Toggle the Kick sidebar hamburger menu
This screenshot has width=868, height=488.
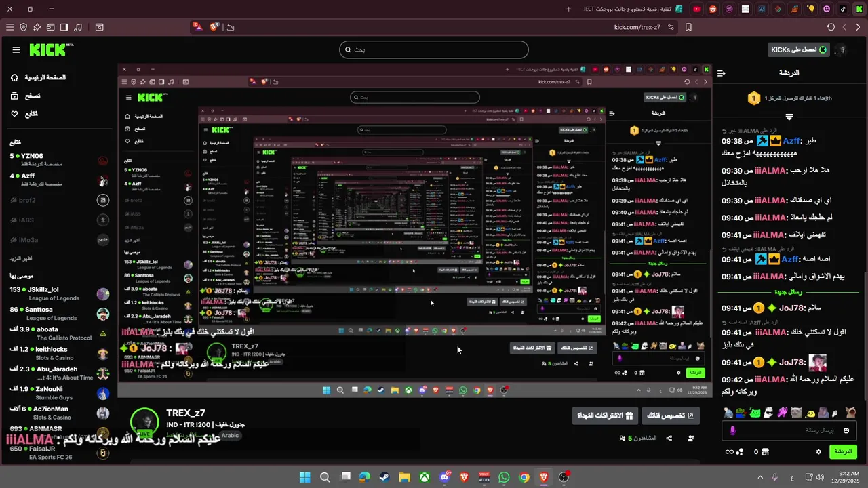point(16,49)
